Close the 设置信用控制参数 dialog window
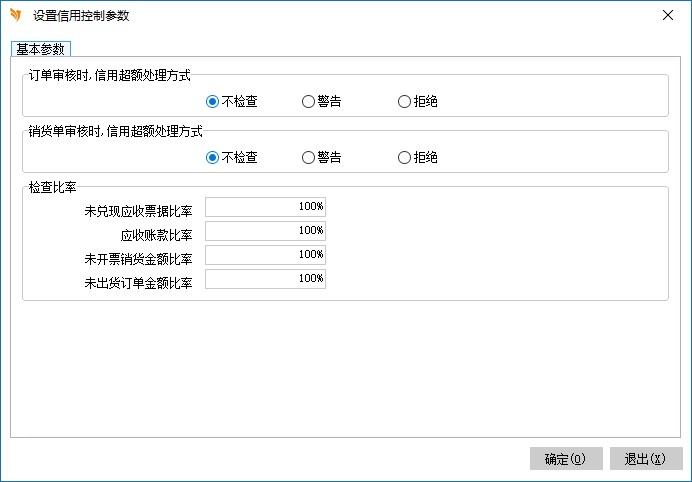This screenshot has width=692, height=482. pyautogui.click(x=667, y=15)
